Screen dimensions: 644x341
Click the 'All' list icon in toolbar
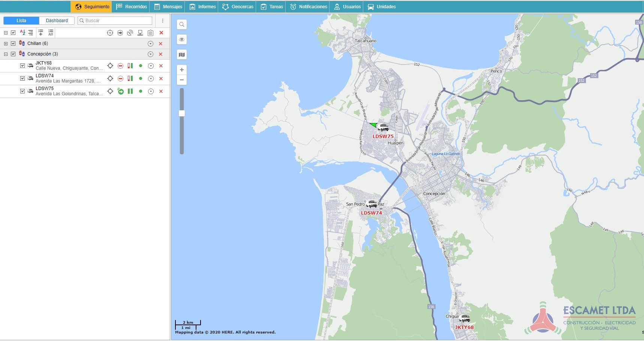tap(51, 33)
